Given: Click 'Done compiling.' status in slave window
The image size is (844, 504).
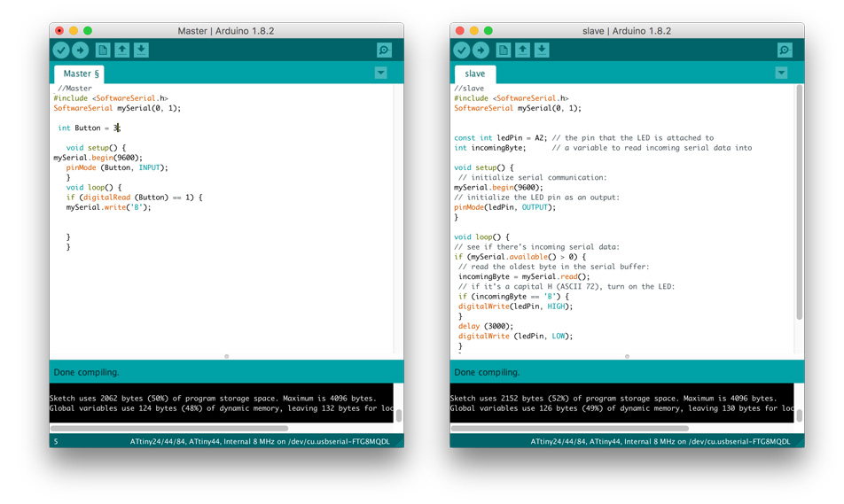Looking at the screenshot, I should pyautogui.click(x=487, y=372).
